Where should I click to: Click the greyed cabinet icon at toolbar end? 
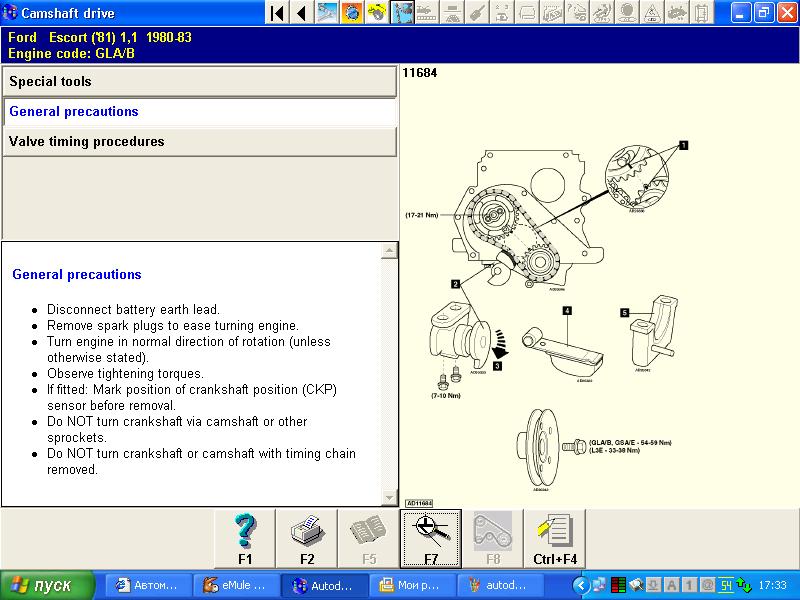(702, 13)
